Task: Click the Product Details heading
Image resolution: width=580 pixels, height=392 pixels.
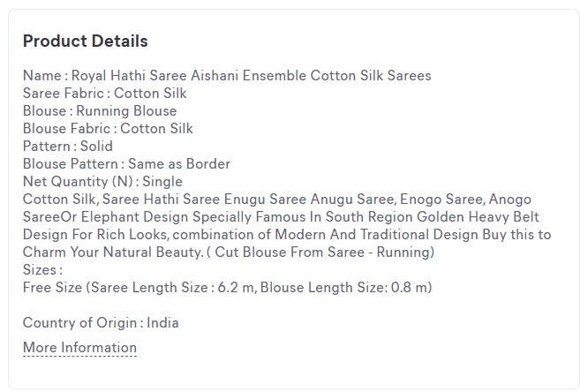Action: point(86,41)
